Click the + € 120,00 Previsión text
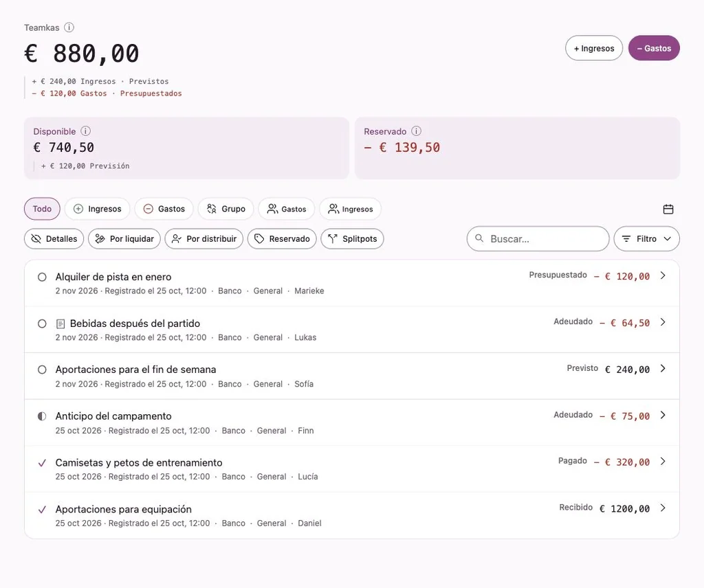This screenshot has width=704, height=588. point(85,166)
